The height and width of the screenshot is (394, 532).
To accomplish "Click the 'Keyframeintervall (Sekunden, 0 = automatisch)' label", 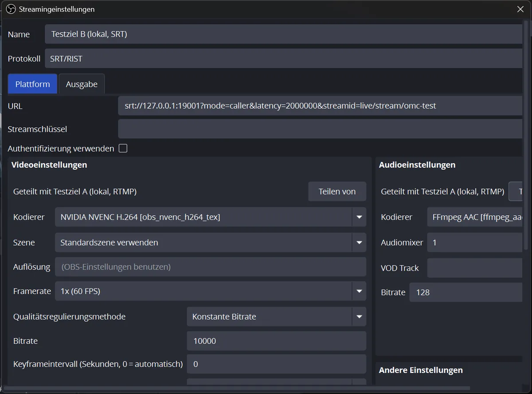I will (x=98, y=364).
